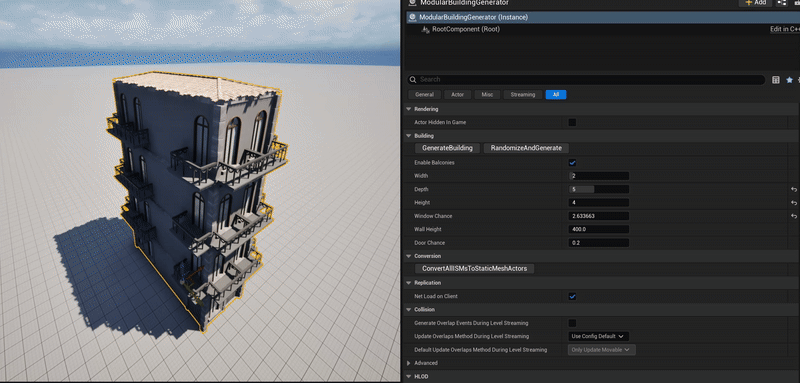Click the 'Door Chance' label

coord(430,243)
